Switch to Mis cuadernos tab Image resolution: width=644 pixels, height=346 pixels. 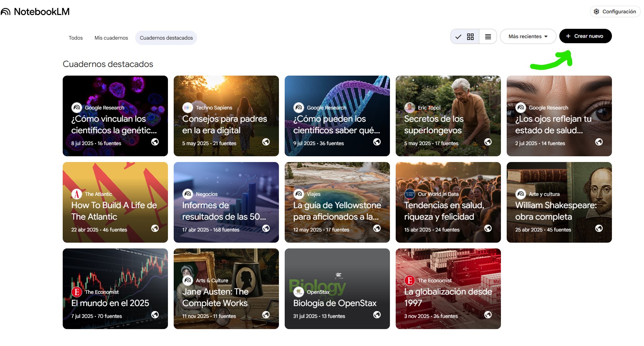click(111, 38)
